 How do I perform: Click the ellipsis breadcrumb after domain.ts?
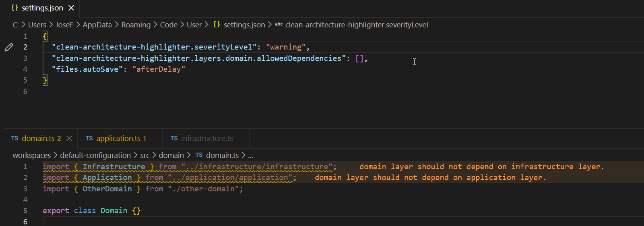[251, 156]
